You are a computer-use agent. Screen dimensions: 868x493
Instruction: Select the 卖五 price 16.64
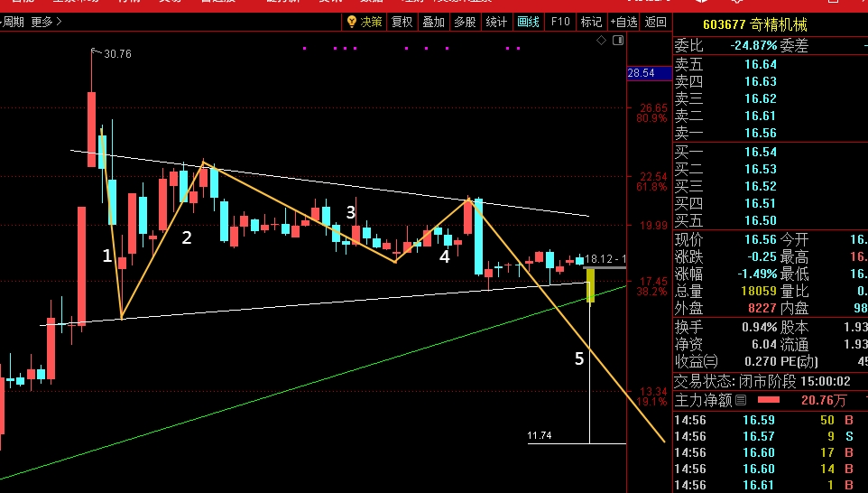click(760, 64)
